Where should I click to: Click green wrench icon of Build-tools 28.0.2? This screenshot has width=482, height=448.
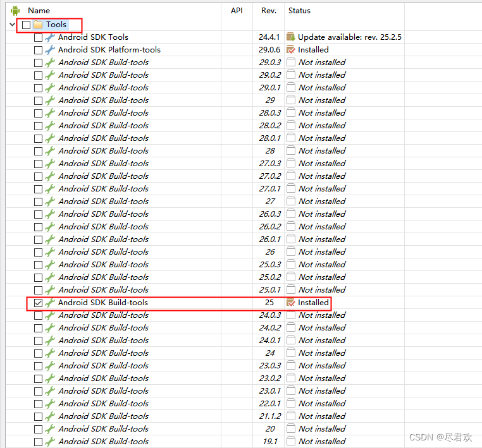pos(50,126)
